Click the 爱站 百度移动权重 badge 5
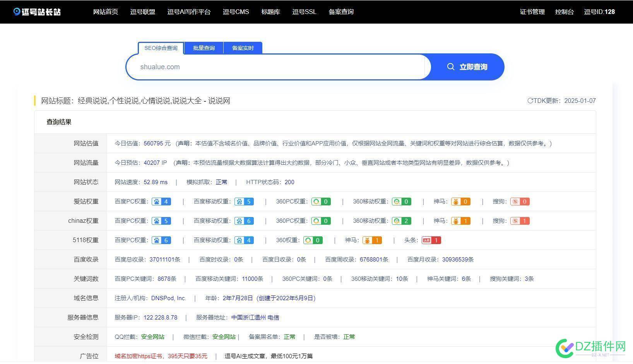633x364 pixels. click(x=244, y=202)
